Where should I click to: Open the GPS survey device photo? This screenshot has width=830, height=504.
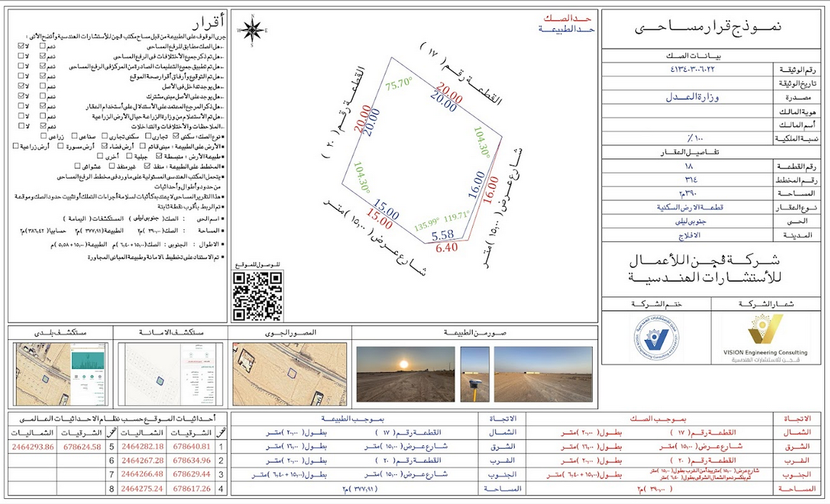click(474, 374)
